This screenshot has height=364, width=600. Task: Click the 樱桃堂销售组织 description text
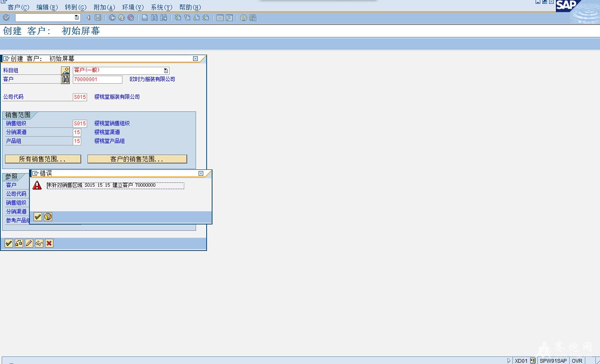tap(112, 123)
